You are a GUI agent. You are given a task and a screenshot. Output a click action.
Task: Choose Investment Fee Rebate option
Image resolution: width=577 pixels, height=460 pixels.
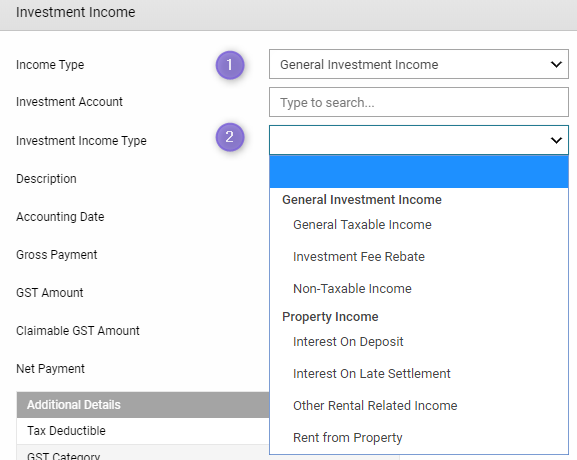tap(359, 256)
